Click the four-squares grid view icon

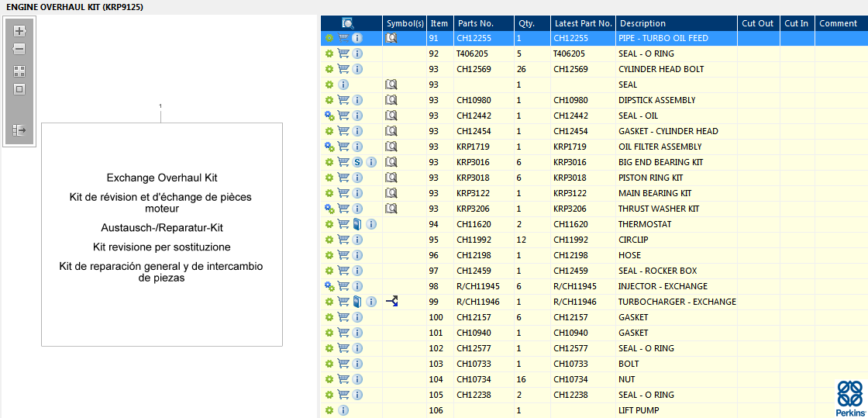point(19,71)
